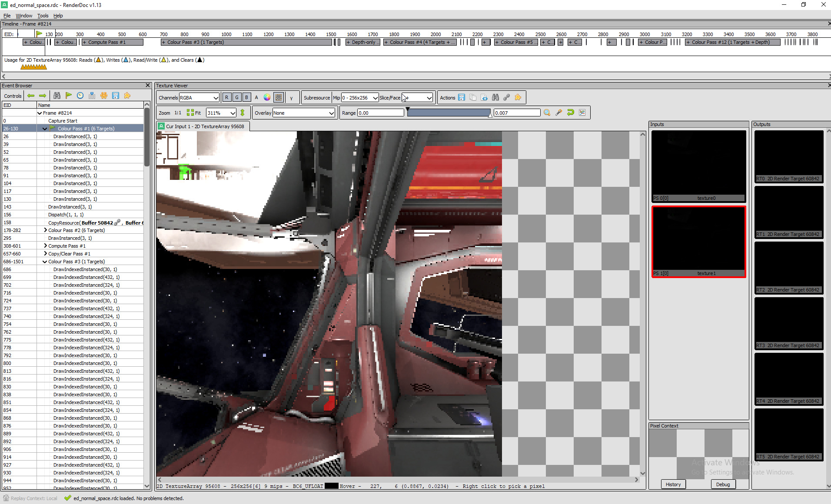The width and height of the screenshot is (831, 504).
Task: Click the copy texture icon in Actions
Action: (473, 98)
